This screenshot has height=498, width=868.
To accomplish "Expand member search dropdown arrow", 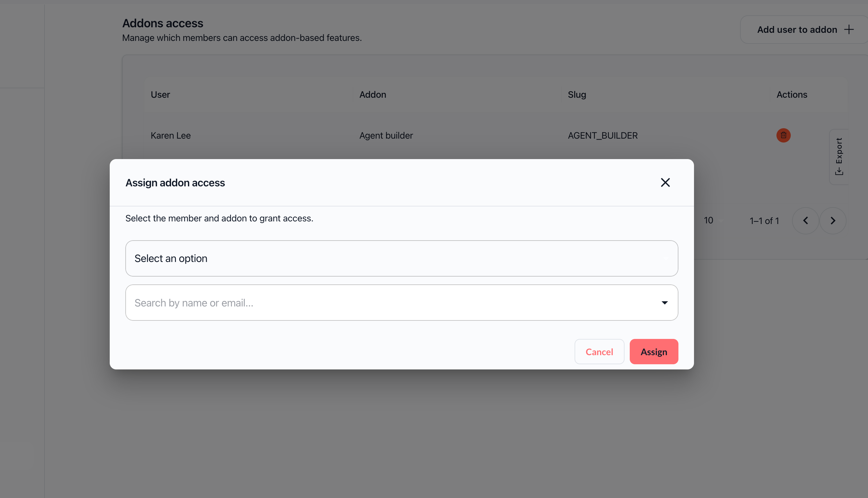I will (664, 303).
